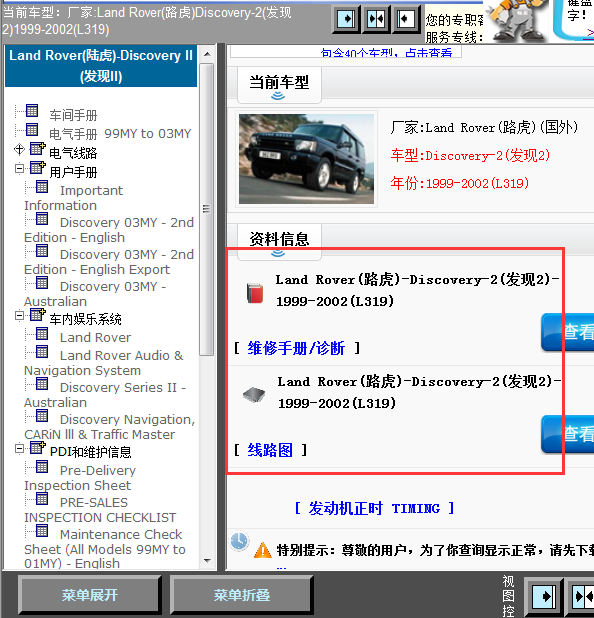594x618 pixels.
Task: Open 车间手册 tree item
Action: (x=73, y=115)
